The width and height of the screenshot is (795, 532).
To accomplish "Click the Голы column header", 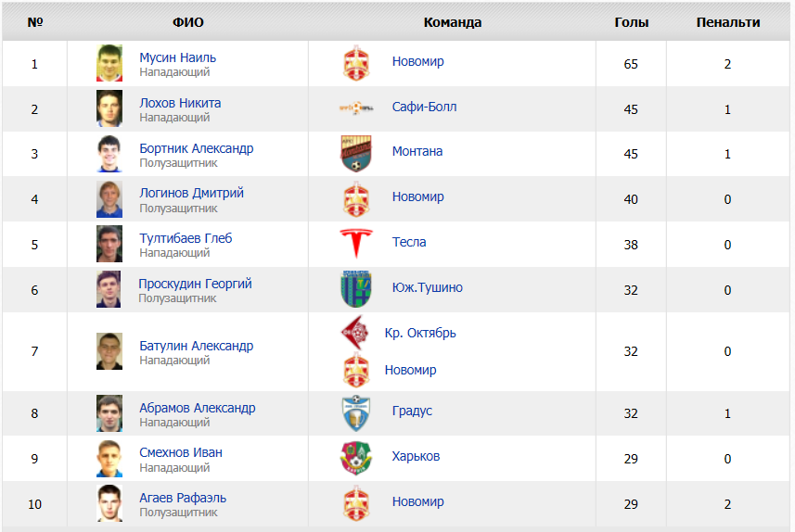I will point(631,22).
